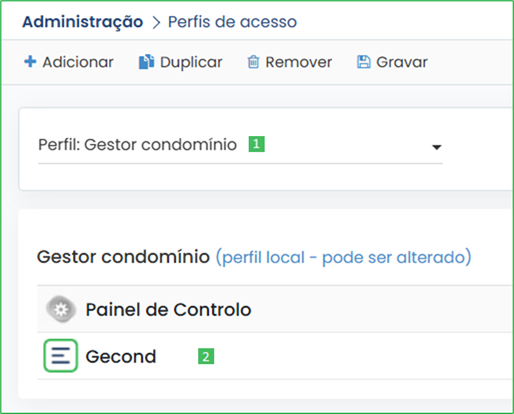Image resolution: width=514 pixels, height=414 pixels.
Task: Click the Painel de Controlo gear icon
Action: tap(61, 309)
